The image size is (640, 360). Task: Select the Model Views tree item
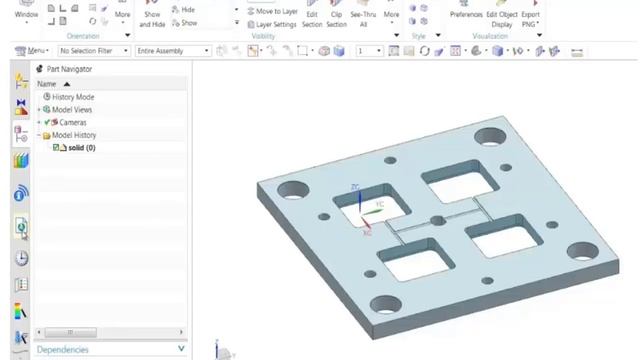tap(72, 110)
